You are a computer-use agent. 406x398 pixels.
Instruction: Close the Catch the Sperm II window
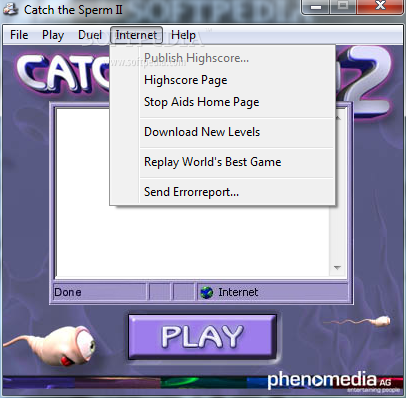[380, 7]
